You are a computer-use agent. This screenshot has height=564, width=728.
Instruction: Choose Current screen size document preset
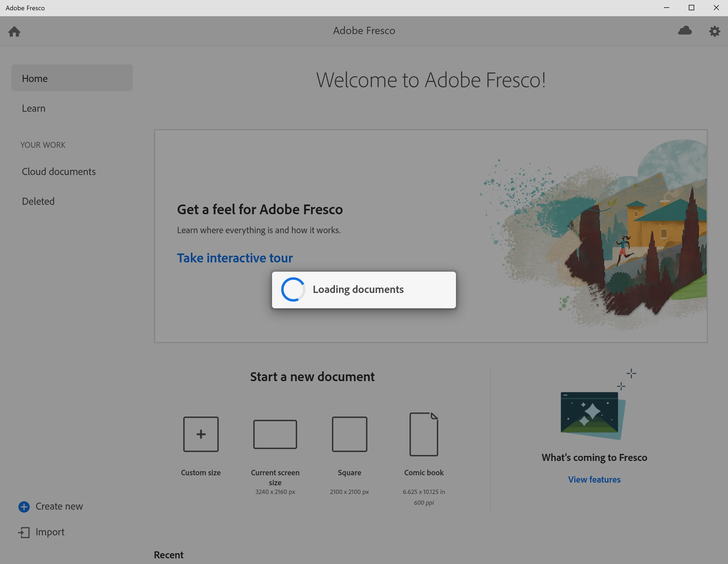[x=275, y=434]
